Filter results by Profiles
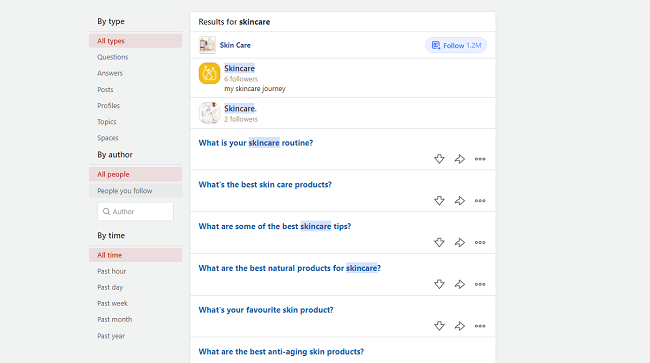 109,106
